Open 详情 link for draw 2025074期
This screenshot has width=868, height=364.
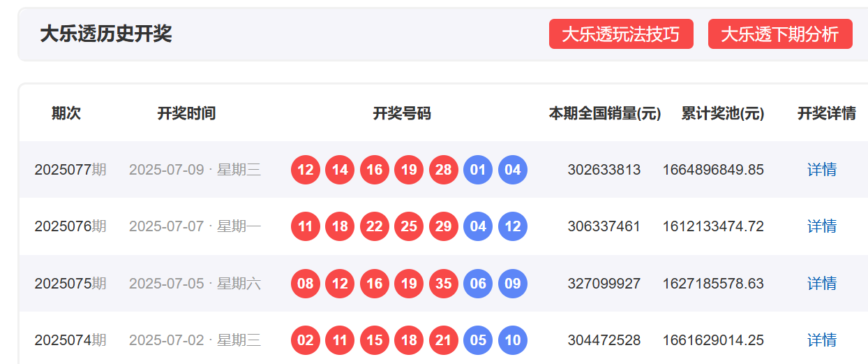pyautogui.click(x=822, y=340)
